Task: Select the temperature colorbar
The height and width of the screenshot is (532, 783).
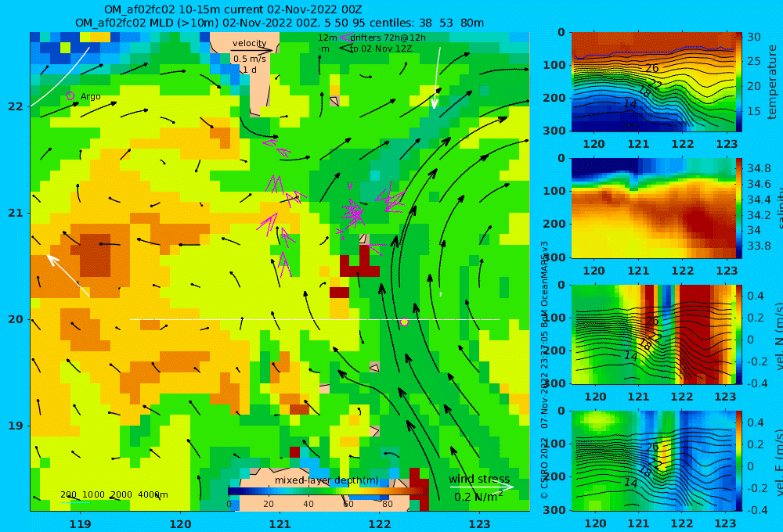Action: pyautogui.click(x=738, y=82)
